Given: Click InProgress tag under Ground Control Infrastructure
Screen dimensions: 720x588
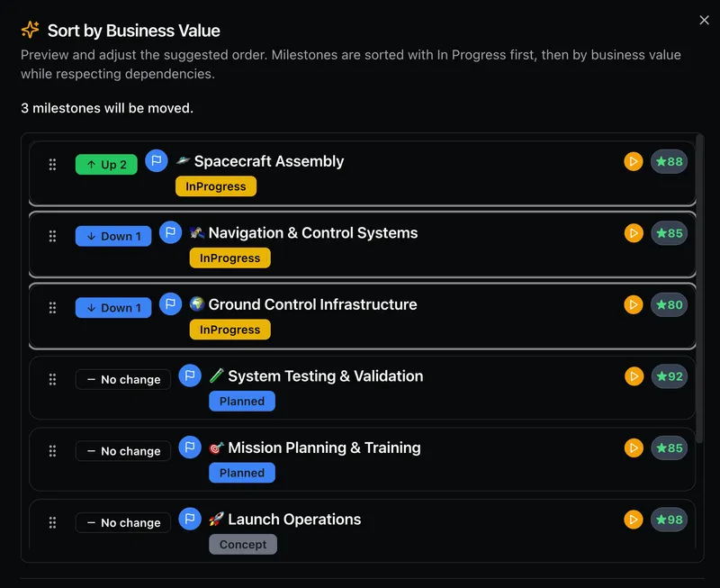Looking at the screenshot, I should [229, 330].
